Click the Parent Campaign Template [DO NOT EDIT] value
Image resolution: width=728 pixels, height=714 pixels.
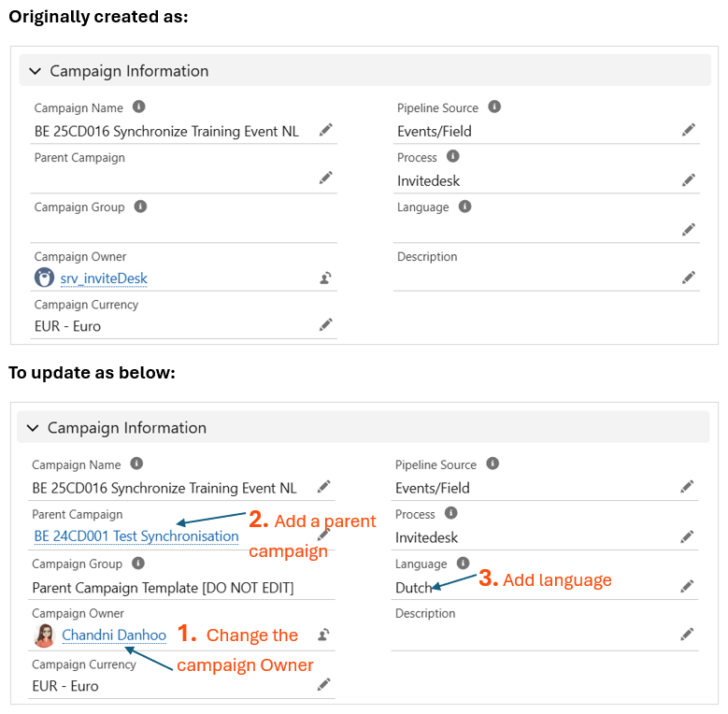[x=163, y=588]
